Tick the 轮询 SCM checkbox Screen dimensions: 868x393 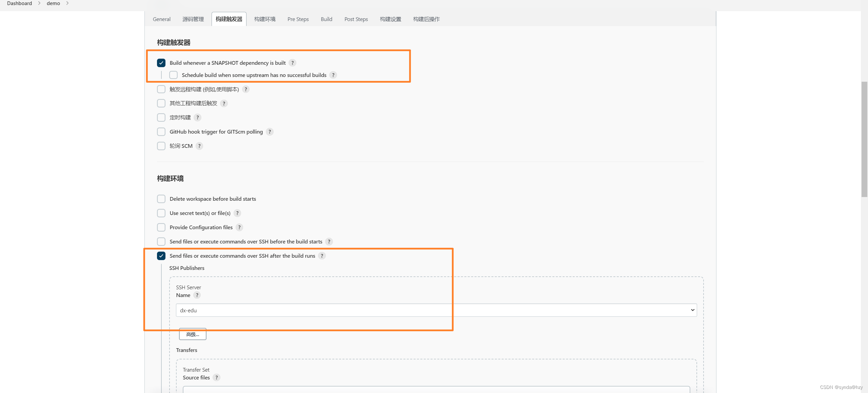161,146
